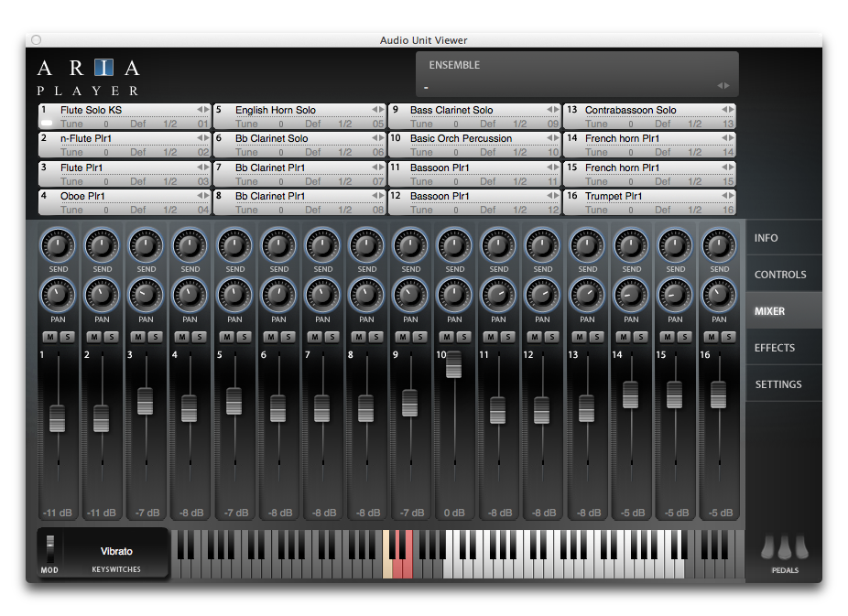This screenshot has width=848, height=616.
Task: Click the channel 10 volume fader handle
Action: 453,364
